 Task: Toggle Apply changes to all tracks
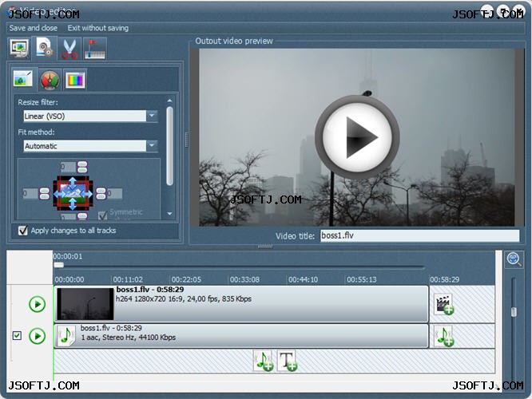click(x=22, y=231)
